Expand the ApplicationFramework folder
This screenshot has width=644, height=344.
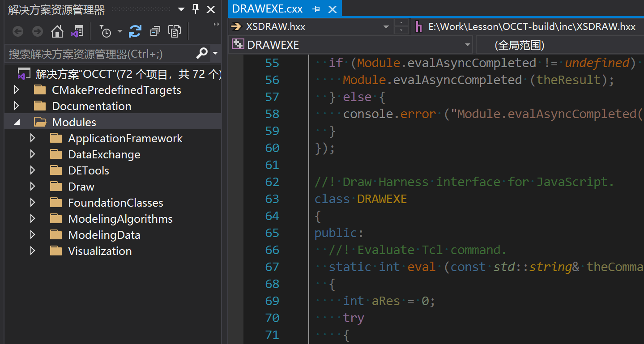point(32,138)
